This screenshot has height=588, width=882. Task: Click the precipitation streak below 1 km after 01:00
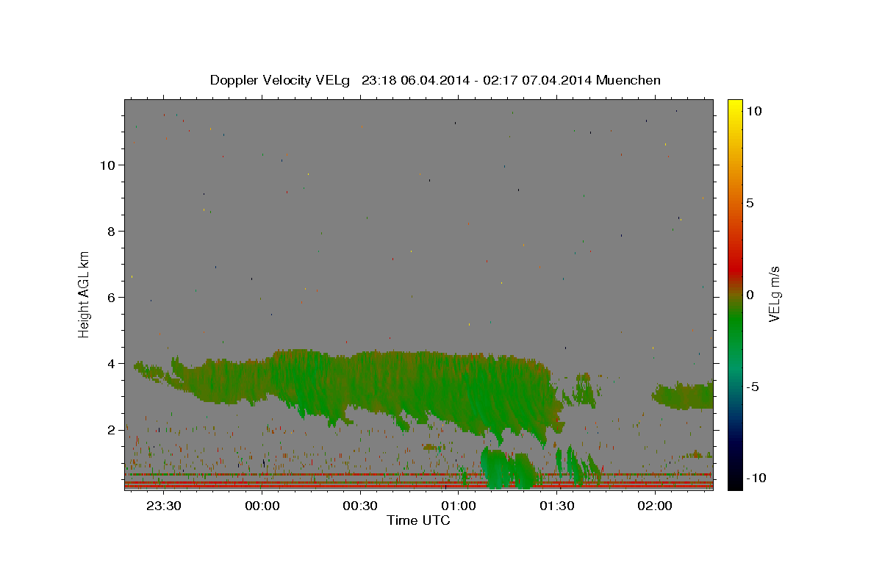pyautogui.click(x=507, y=469)
